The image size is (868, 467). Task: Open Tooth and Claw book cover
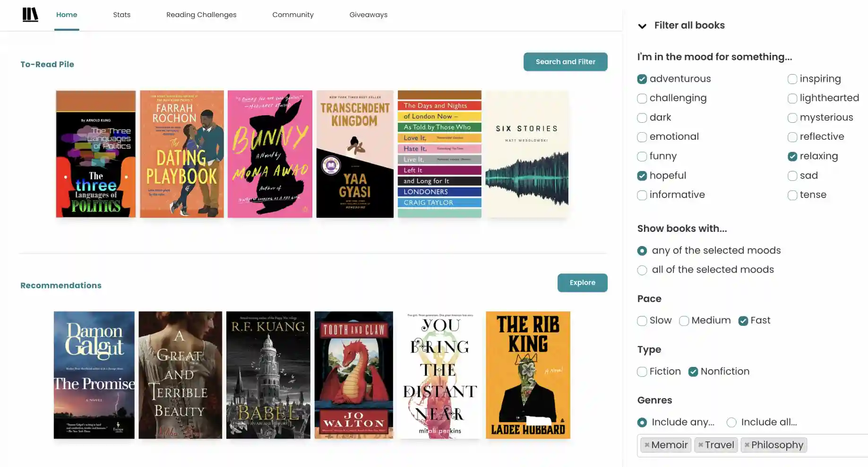click(x=354, y=375)
